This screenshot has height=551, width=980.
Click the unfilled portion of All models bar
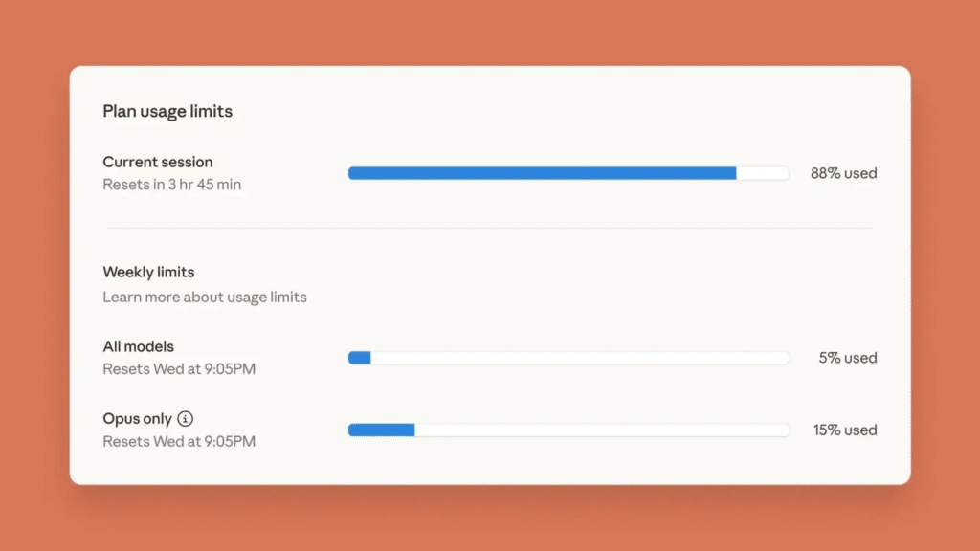click(579, 358)
